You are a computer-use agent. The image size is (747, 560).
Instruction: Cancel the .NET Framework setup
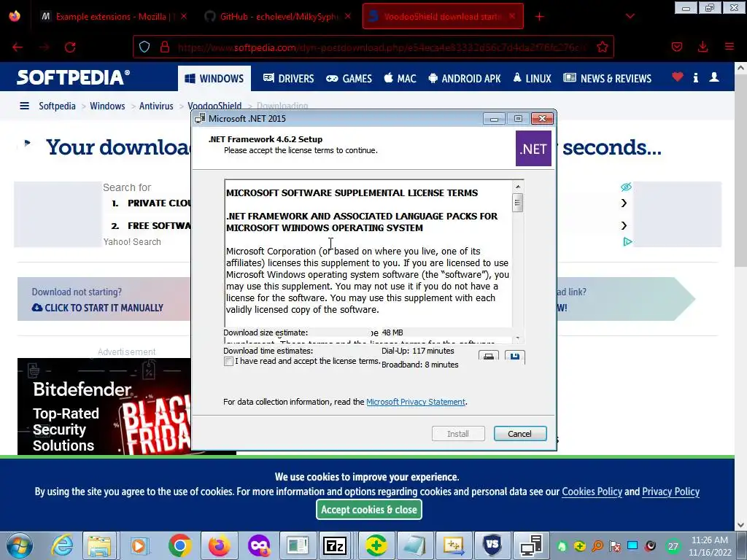519,434
